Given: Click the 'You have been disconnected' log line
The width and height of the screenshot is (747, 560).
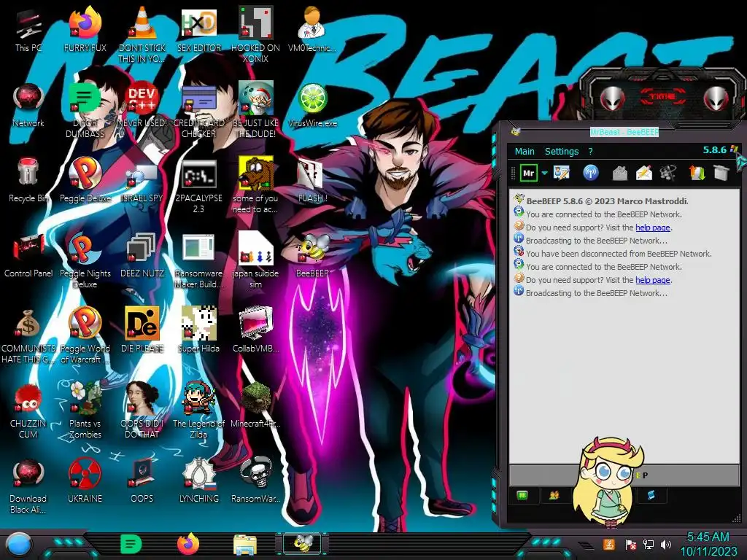Looking at the screenshot, I should (619, 254).
